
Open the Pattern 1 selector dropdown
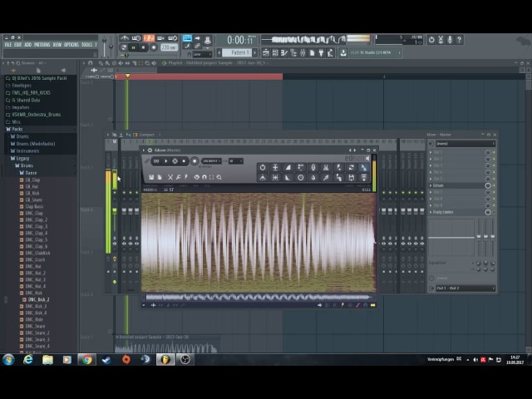pyautogui.click(x=238, y=52)
